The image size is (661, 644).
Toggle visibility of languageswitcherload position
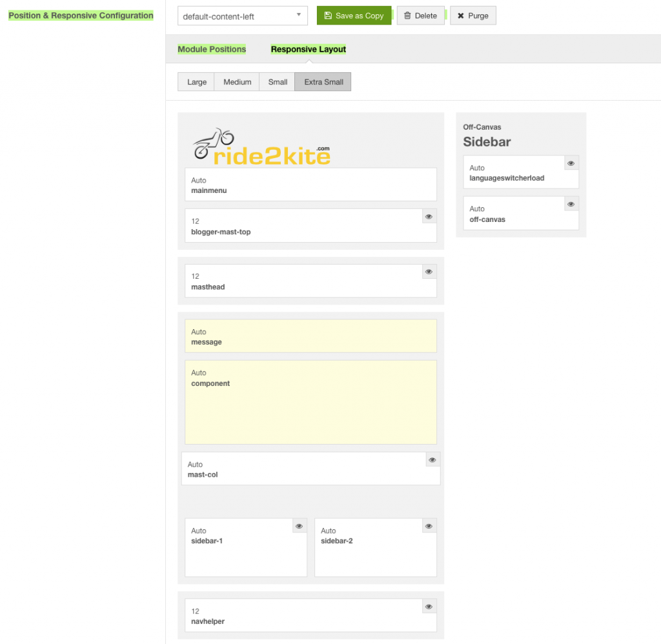tap(571, 163)
